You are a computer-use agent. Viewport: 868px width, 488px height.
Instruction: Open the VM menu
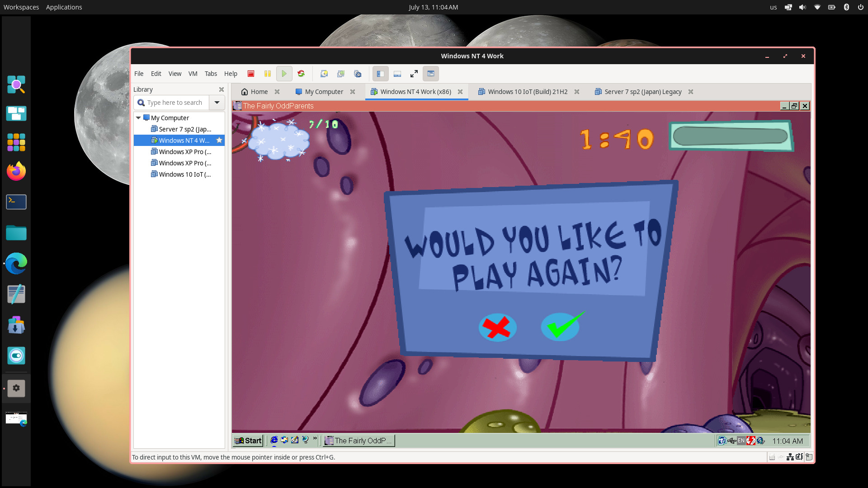[193, 74]
